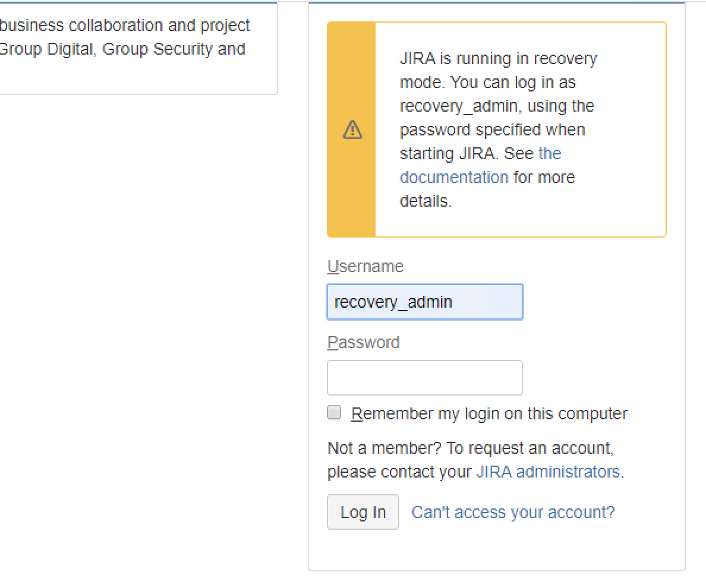This screenshot has width=706, height=588.
Task: Open the JIRA administrators link
Action: [x=548, y=472]
